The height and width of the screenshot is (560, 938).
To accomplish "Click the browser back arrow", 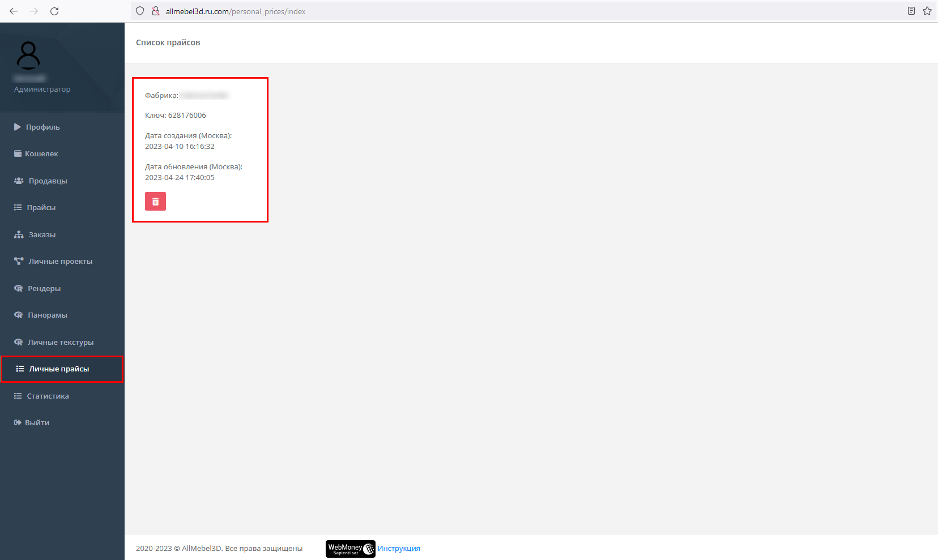I will pos(14,11).
